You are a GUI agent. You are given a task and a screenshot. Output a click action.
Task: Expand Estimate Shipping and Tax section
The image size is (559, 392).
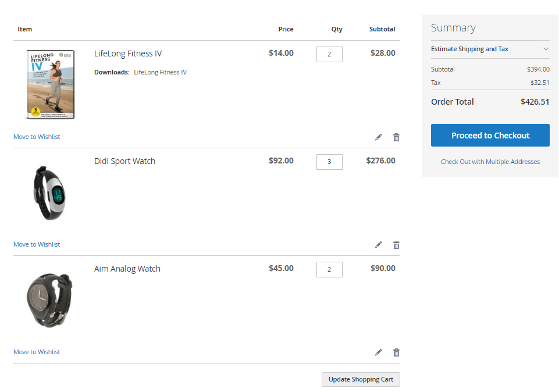(x=490, y=49)
